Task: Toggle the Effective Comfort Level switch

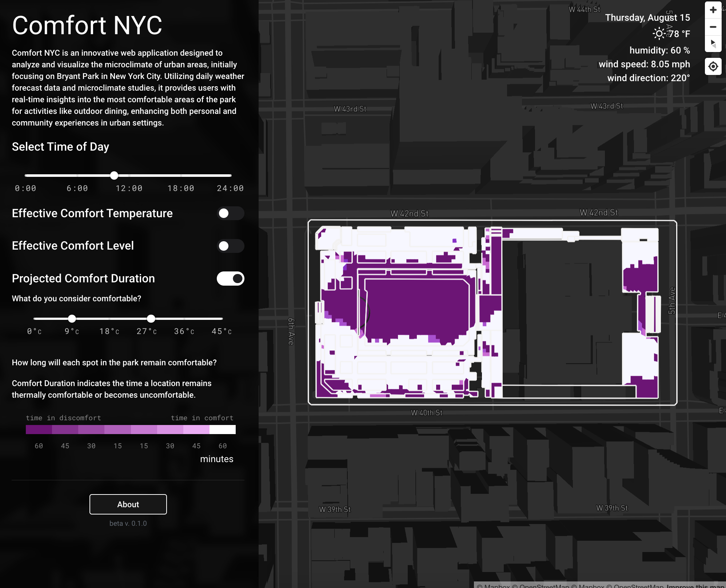Action: (230, 245)
